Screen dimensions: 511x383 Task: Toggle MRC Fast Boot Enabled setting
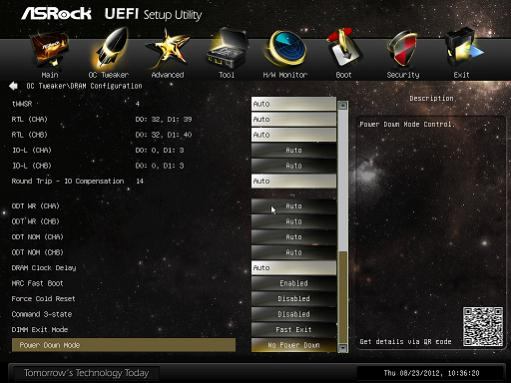pos(294,283)
